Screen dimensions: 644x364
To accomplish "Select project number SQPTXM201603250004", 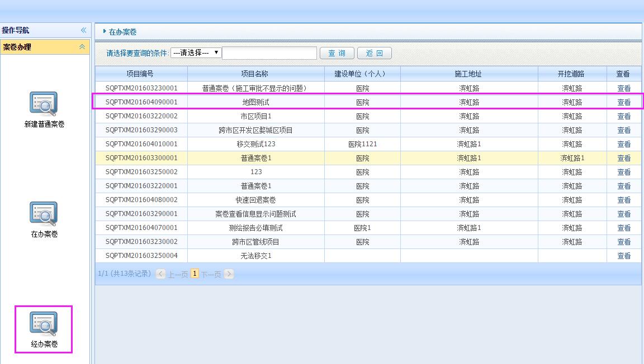I will [x=141, y=256].
